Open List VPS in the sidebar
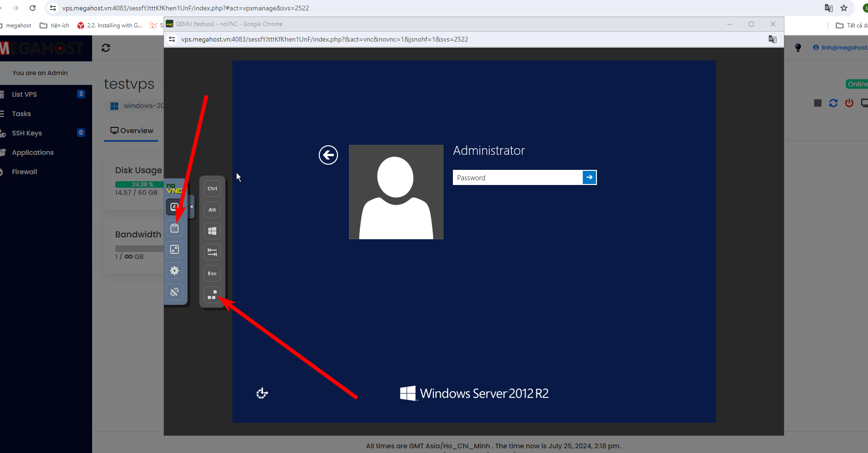This screenshot has width=868, height=453. [25, 94]
